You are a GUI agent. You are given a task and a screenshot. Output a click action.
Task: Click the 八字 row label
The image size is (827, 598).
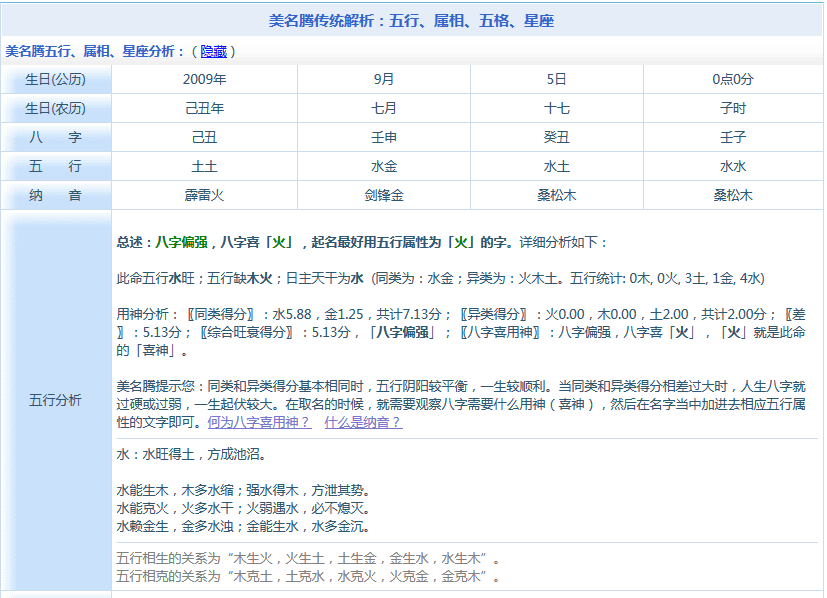(x=56, y=137)
